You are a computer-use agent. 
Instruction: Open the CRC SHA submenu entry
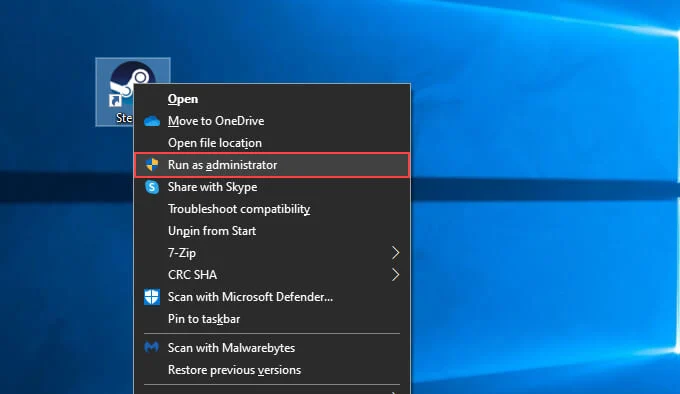tap(272, 275)
